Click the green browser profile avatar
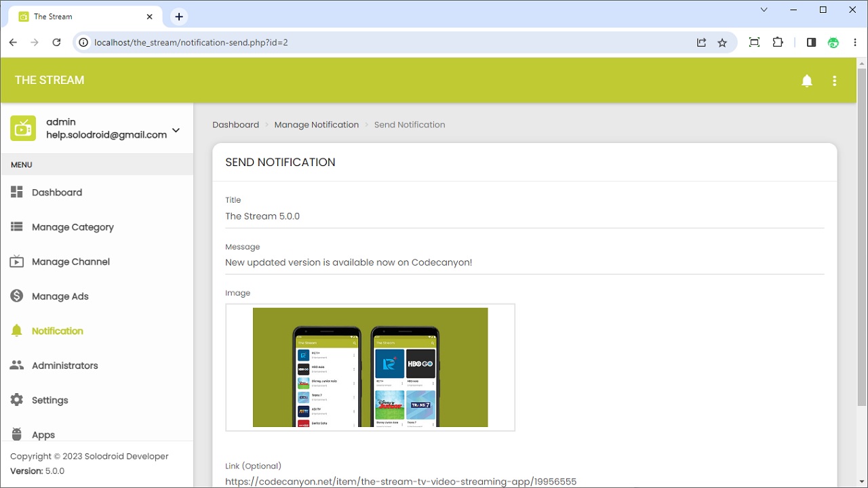 [x=833, y=42]
